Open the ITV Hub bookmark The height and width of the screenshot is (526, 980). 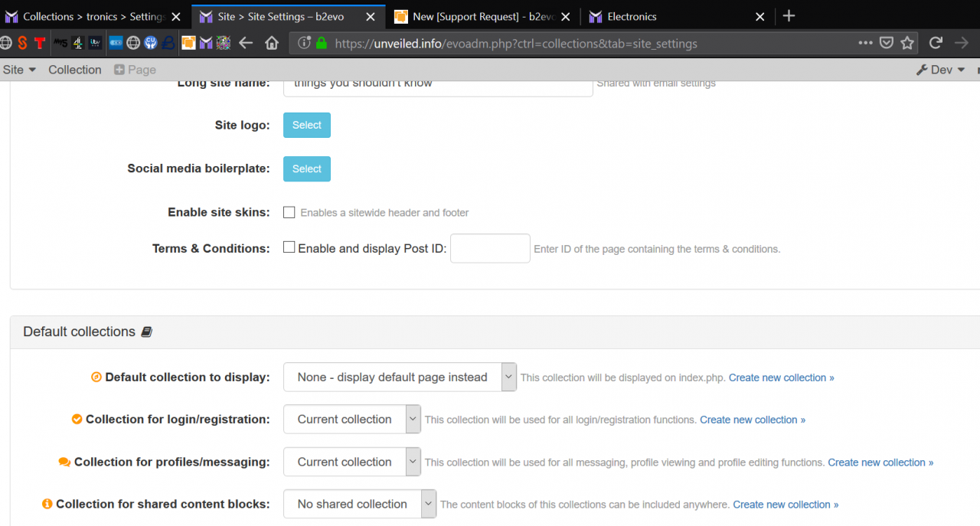pyautogui.click(x=95, y=43)
